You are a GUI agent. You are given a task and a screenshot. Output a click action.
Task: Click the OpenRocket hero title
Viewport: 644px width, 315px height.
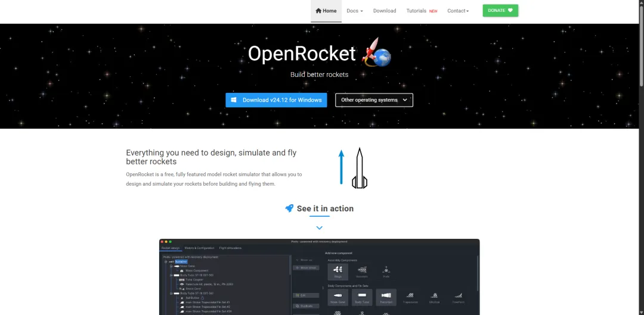pyautogui.click(x=302, y=54)
